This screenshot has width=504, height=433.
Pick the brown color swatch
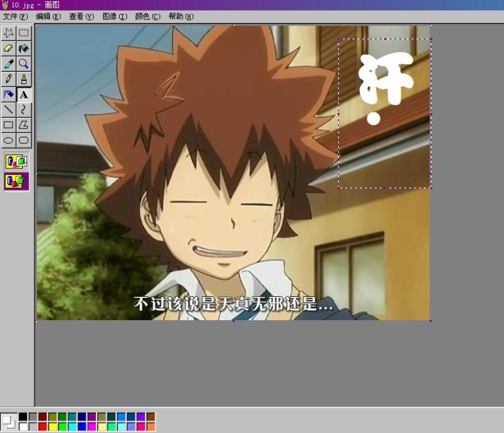pyautogui.click(x=151, y=417)
